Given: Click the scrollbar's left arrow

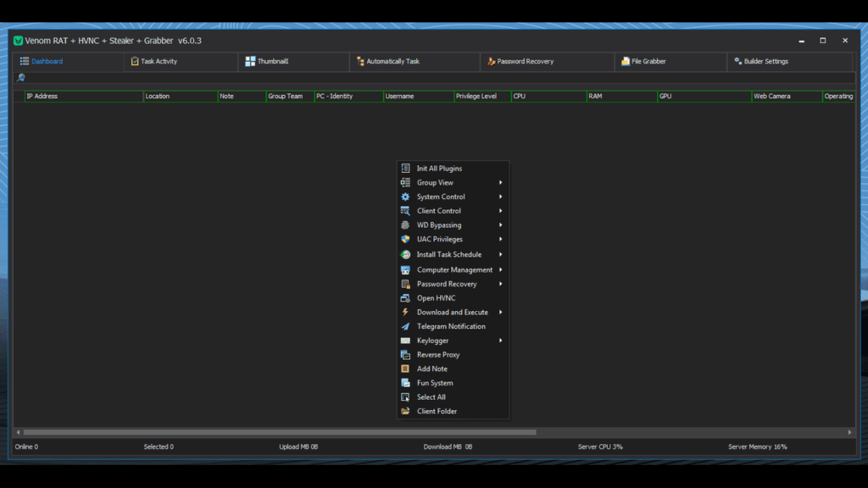Looking at the screenshot, I should coord(19,432).
